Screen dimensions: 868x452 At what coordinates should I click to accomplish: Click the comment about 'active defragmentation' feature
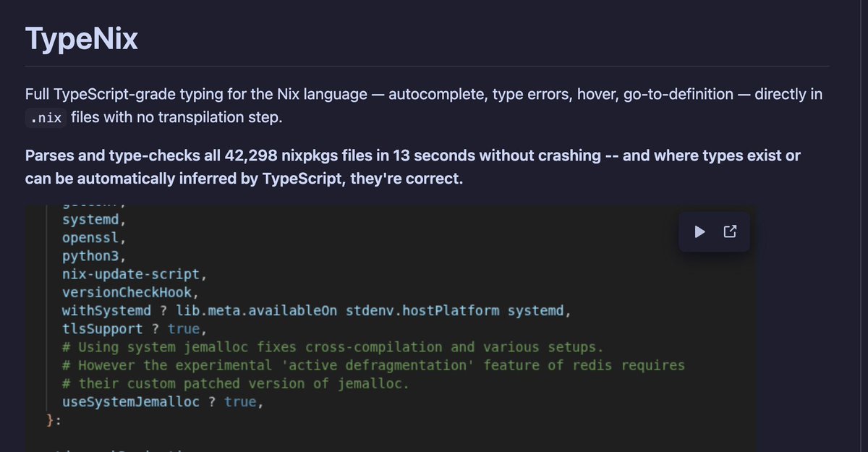point(373,365)
